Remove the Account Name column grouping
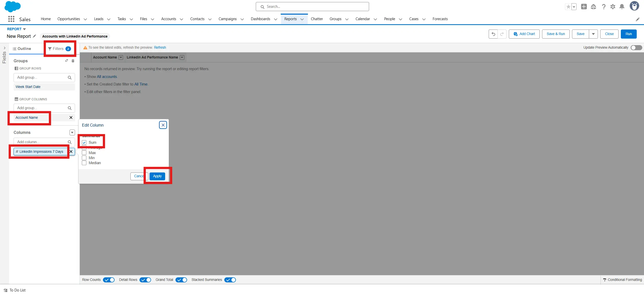Image resolution: width=644 pixels, height=294 pixels. (71, 117)
